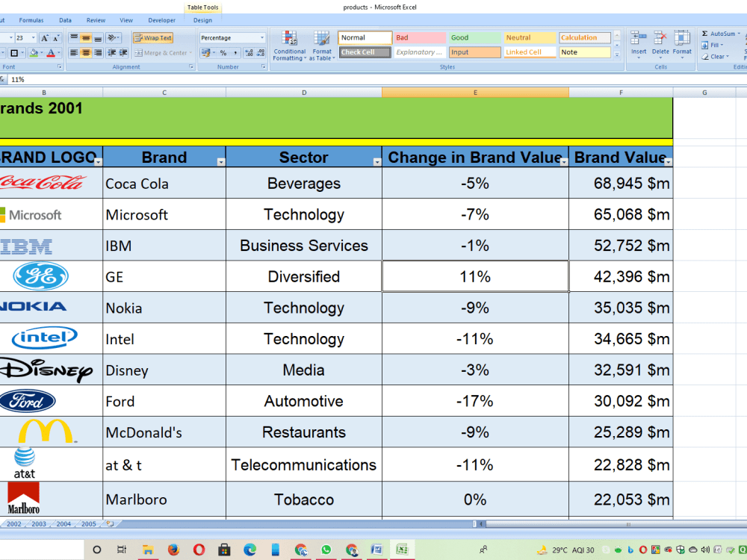Image resolution: width=747 pixels, height=560 pixels.
Task: Open Conditional Formatting menu
Action: click(289, 46)
